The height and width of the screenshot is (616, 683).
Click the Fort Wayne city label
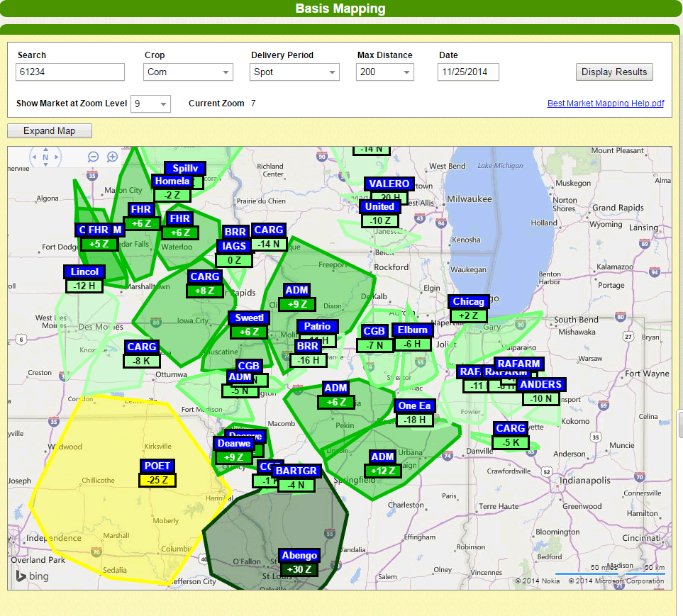pyautogui.click(x=647, y=374)
